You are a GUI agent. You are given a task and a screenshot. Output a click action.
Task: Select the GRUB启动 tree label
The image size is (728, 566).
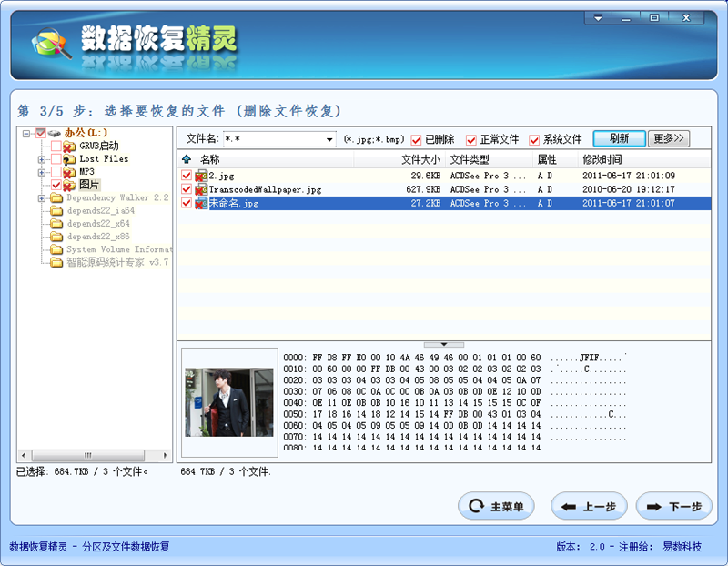[x=99, y=146]
